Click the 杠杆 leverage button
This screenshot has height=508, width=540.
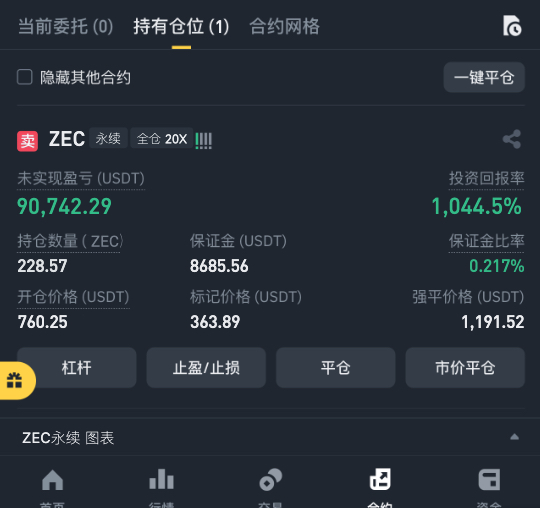[x=76, y=367]
